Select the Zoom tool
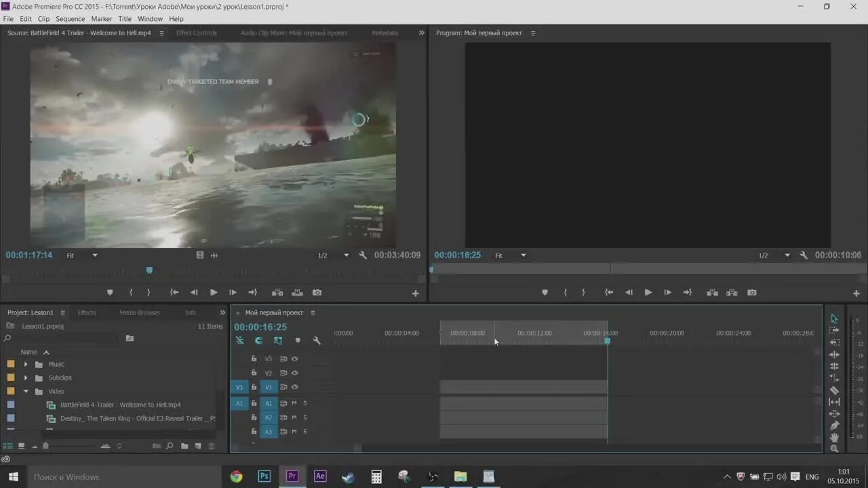The height and width of the screenshot is (488, 868). 834,449
